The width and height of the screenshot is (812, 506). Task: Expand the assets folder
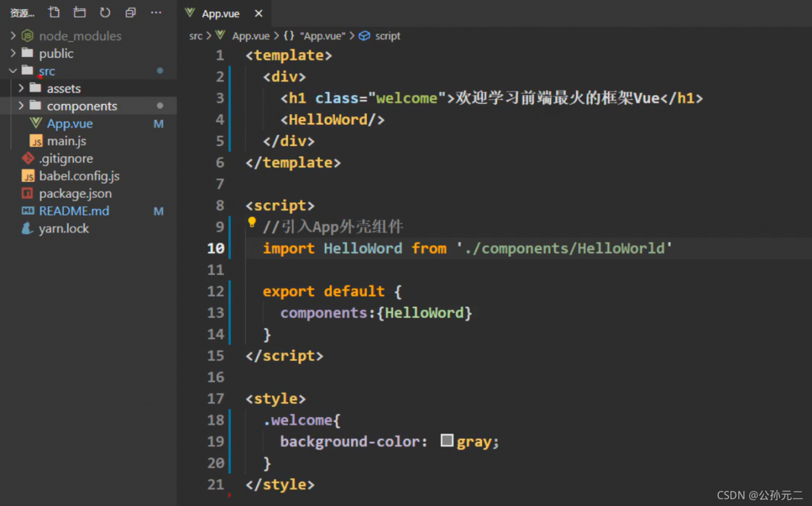[63, 89]
